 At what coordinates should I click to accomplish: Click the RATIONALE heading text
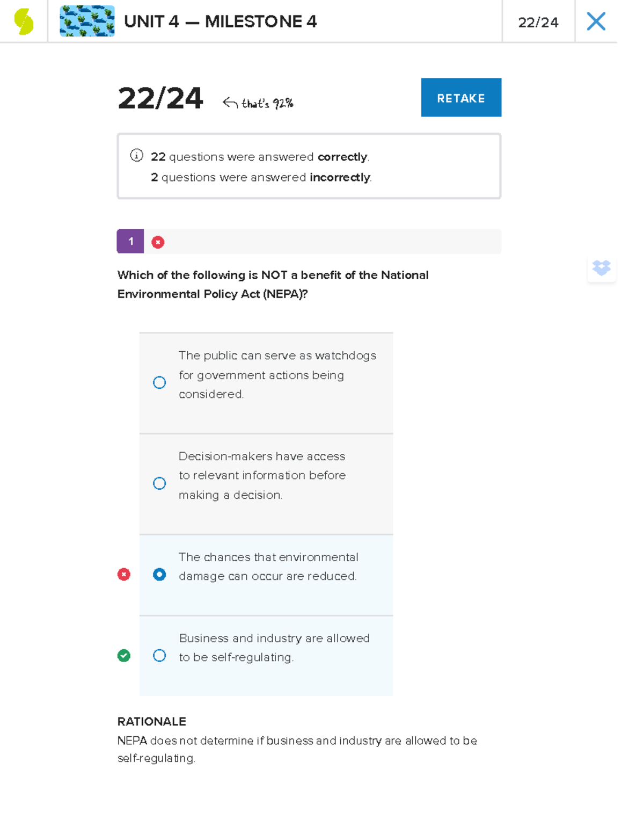[x=152, y=721]
